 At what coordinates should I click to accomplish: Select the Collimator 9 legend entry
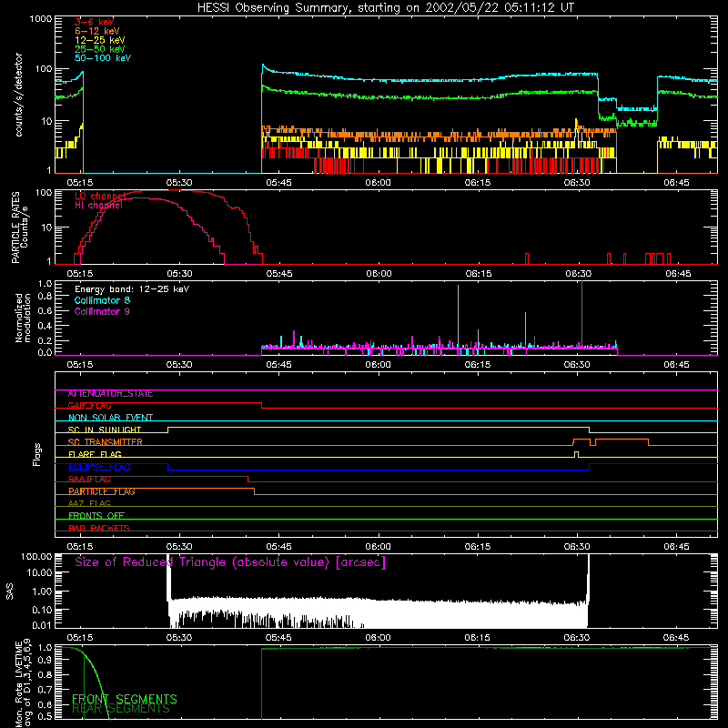click(102, 311)
